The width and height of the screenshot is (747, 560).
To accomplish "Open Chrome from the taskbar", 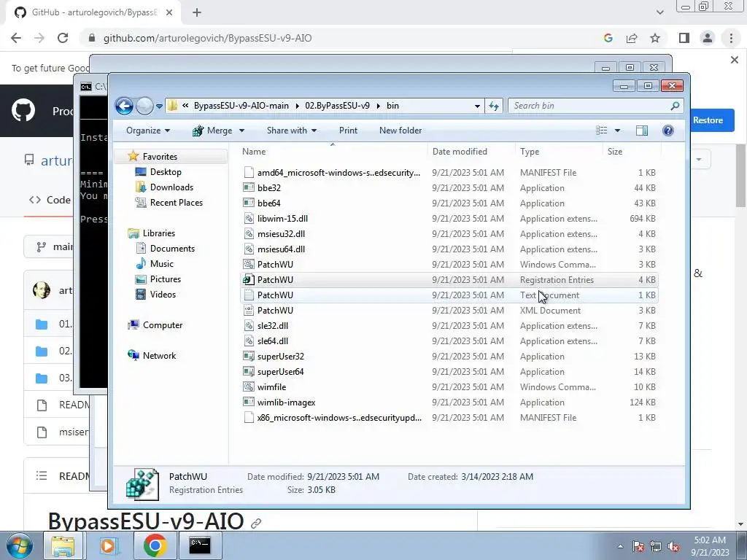I will (155, 545).
